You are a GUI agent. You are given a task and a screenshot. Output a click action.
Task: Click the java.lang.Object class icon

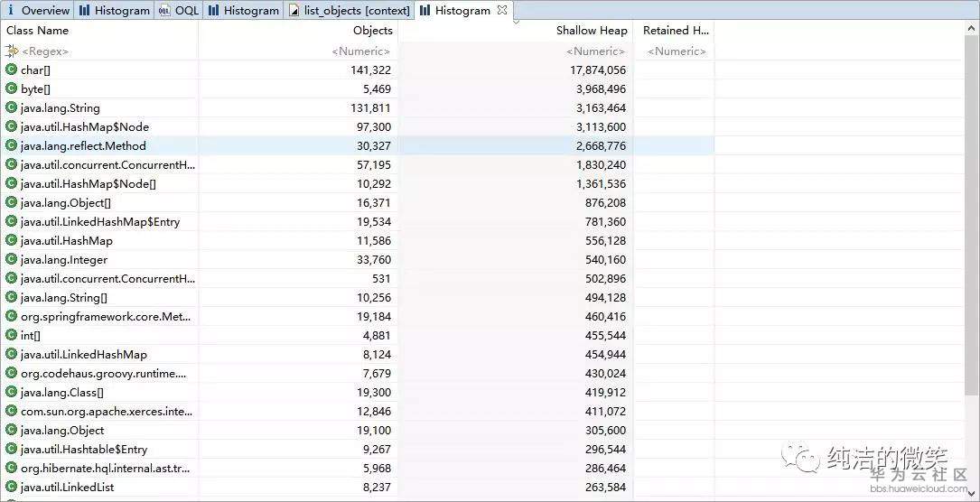tap(11, 430)
